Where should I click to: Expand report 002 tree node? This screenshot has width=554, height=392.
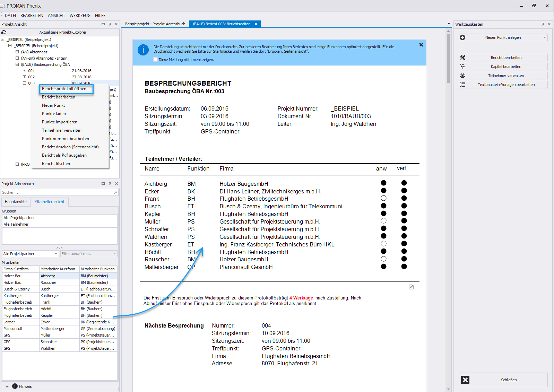pos(24,77)
